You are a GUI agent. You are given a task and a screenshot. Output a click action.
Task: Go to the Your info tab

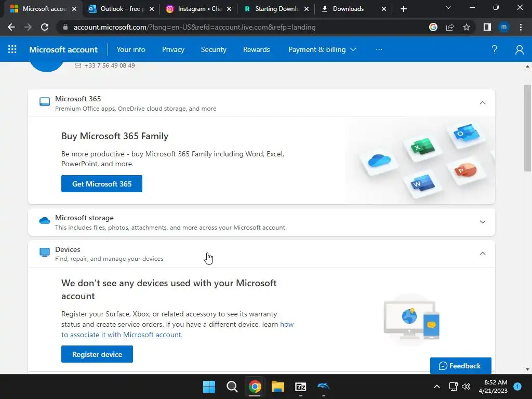coord(131,49)
